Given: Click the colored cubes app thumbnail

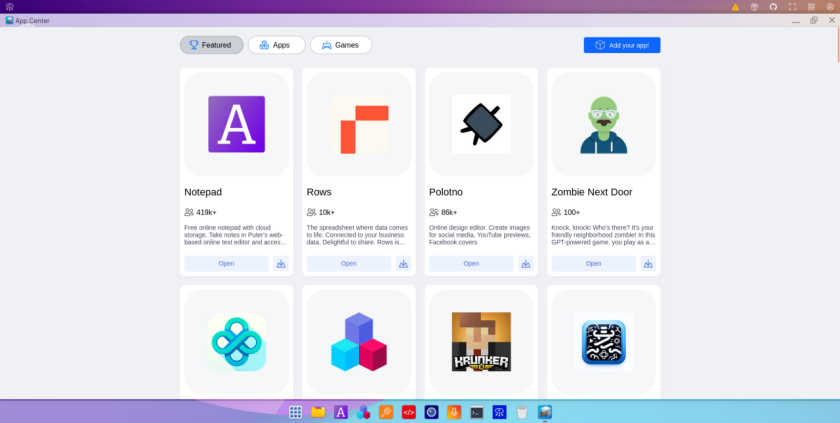Looking at the screenshot, I should 359,342.
